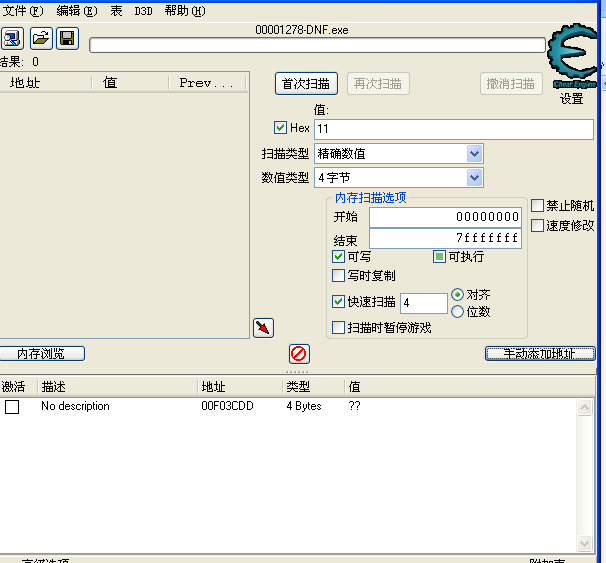Viewport: 606px width, 563px height.
Task: Click the red arrow add-to-list icon
Action: (263, 328)
